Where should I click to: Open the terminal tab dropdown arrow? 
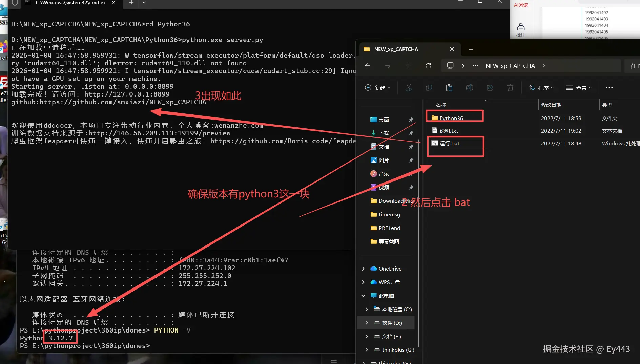(x=144, y=2)
